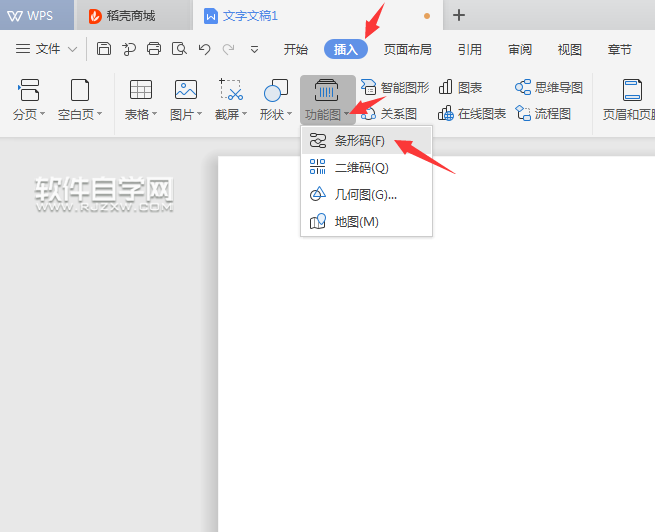Insert a 关系图 relationship diagram
The height and width of the screenshot is (532, 655).
(x=388, y=114)
